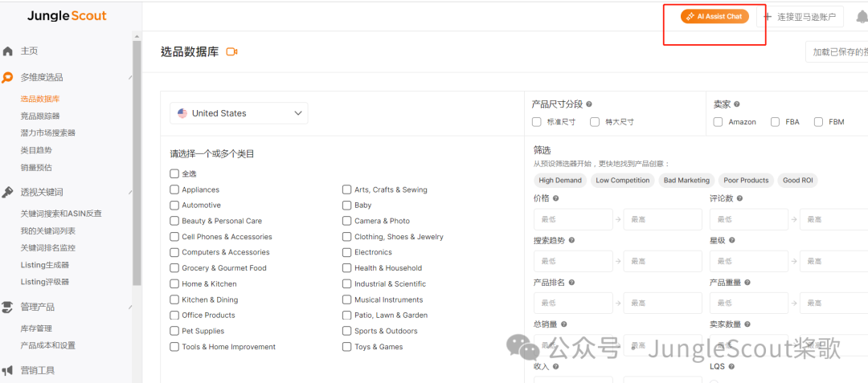This screenshot has width=868, height=383.
Task: Click the help icon beside 产品尺寸分段
Action: (589, 104)
